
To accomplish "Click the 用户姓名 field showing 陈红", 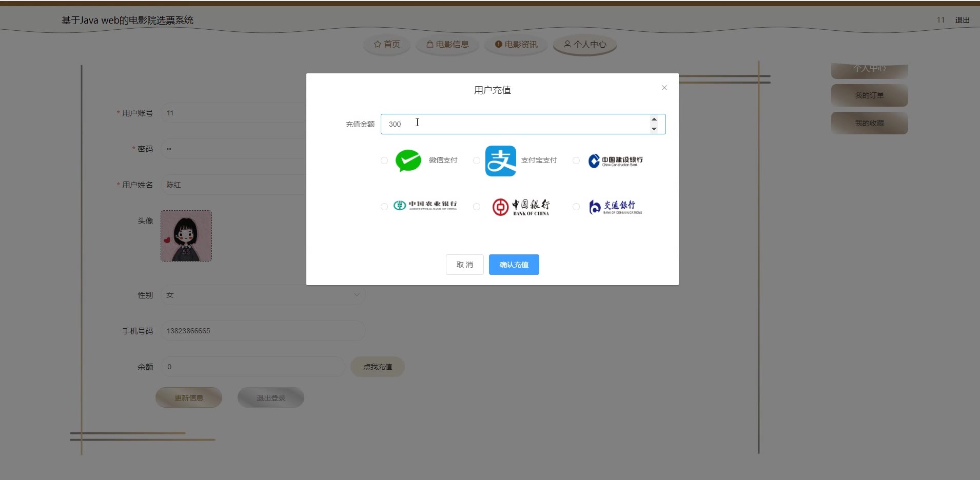I will click(233, 185).
